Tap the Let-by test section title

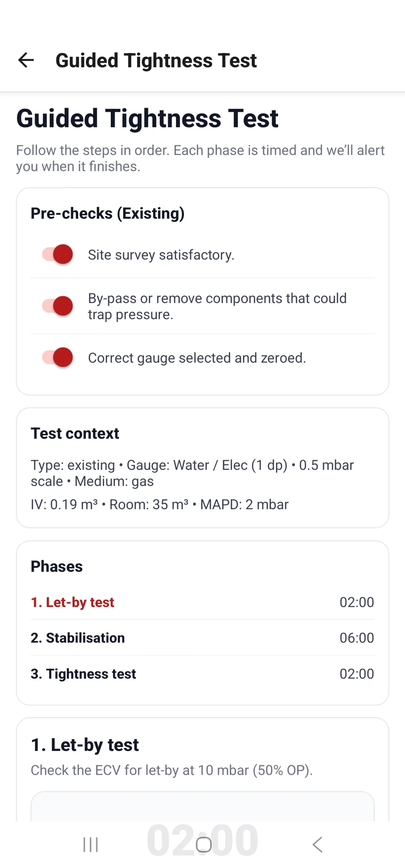click(x=85, y=745)
